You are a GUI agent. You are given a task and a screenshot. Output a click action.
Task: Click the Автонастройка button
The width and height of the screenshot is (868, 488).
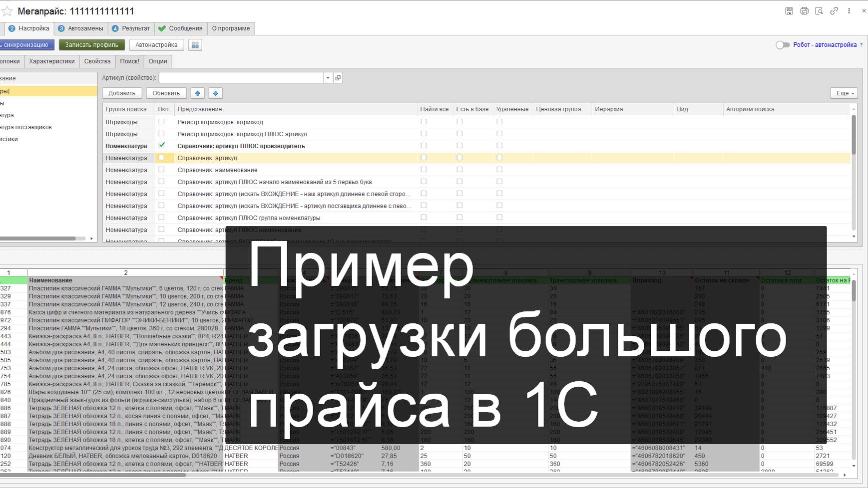156,45
